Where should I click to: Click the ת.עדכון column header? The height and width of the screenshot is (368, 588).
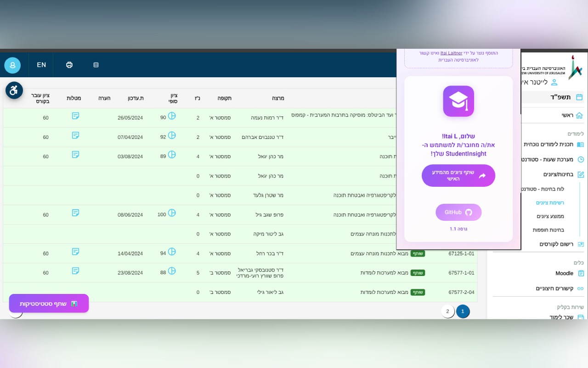pyautogui.click(x=136, y=98)
